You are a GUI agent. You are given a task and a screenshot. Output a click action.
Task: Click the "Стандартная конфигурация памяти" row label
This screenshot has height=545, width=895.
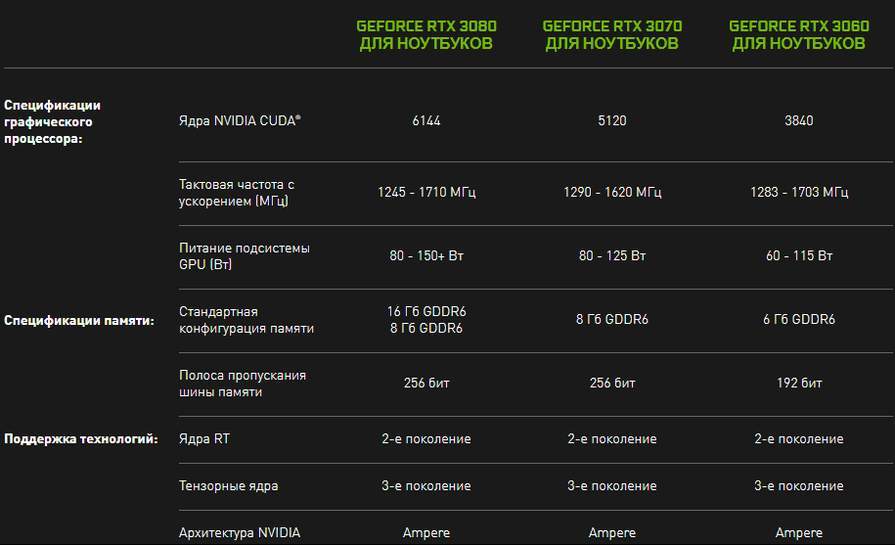pos(246,320)
